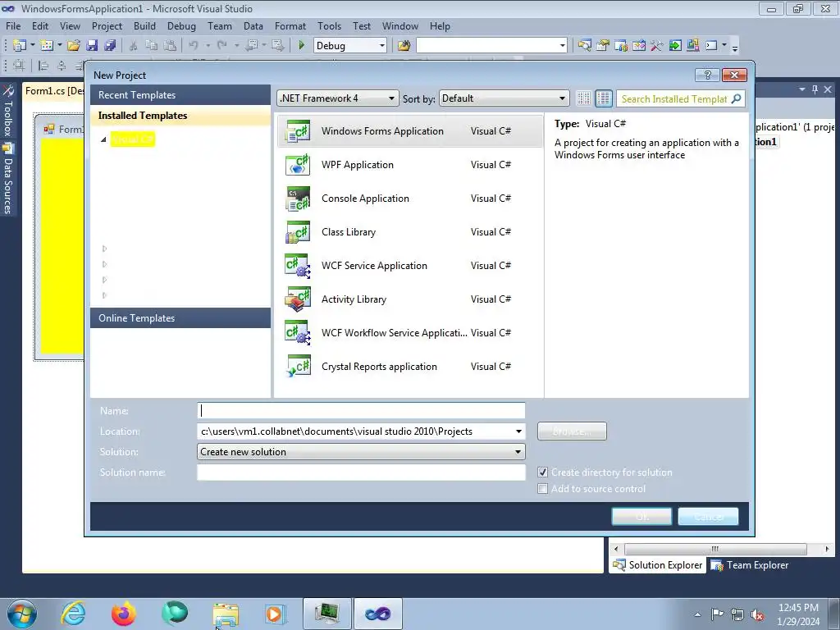
Task: Toggle Add to source control checkbox
Action: click(x=543, y=489)
